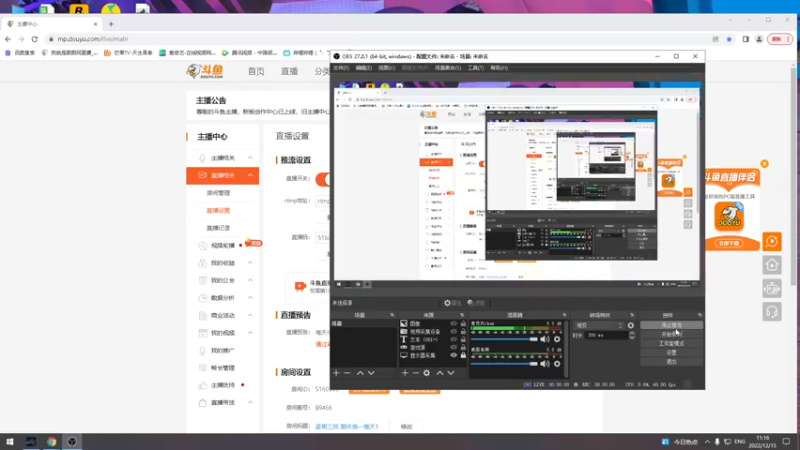Undock the scenes panel via header icon

click(x=392, y=315)
